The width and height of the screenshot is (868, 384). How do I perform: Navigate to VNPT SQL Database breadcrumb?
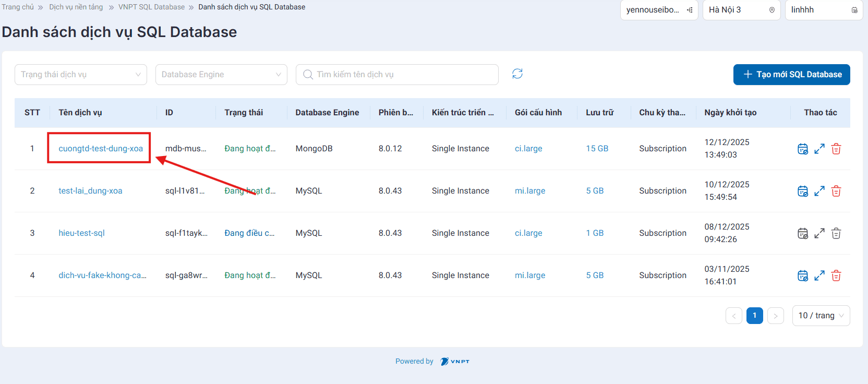point(151,7)
